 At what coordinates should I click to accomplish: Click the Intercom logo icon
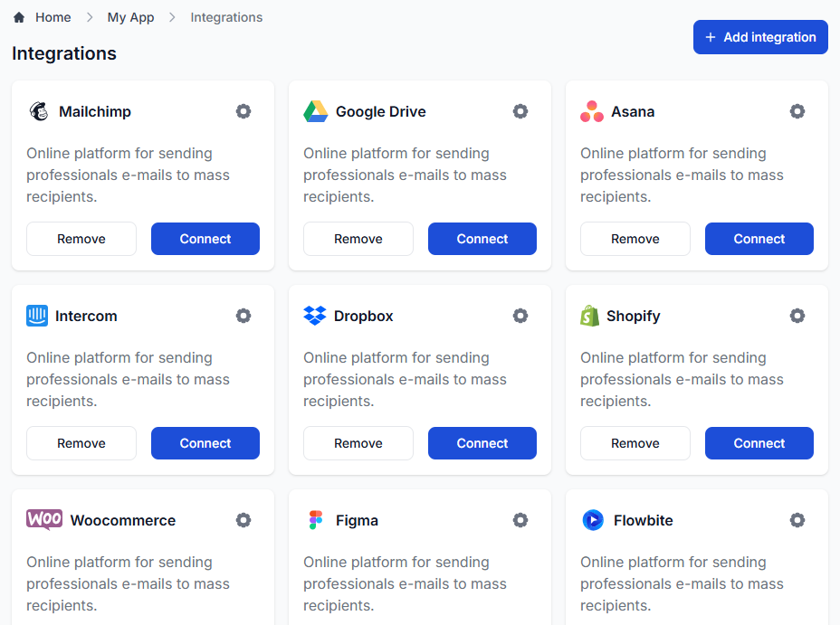(39, 316)
